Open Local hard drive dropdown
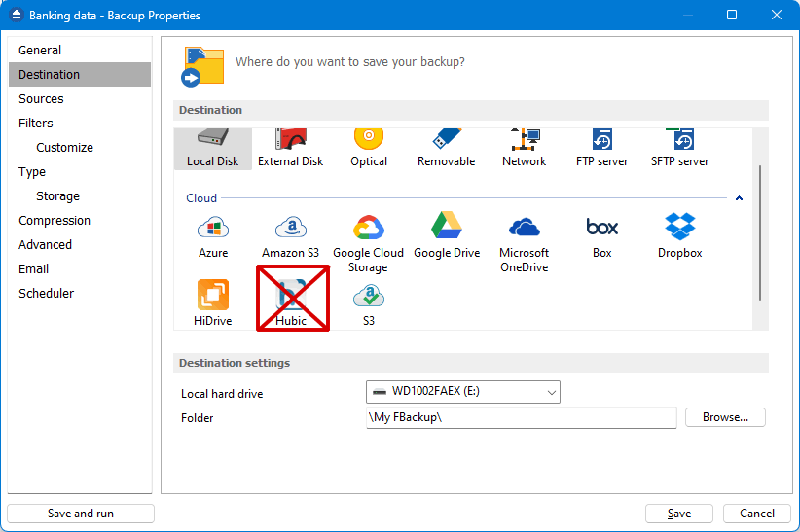This screenshot has width=800, height=532. (x=462, y=392)
